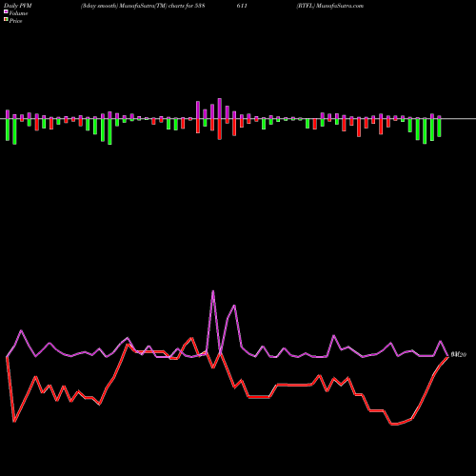Click the MunafaSutra.com watermark title text
Viewport: 476px width, 476px height.
(330, 6)
